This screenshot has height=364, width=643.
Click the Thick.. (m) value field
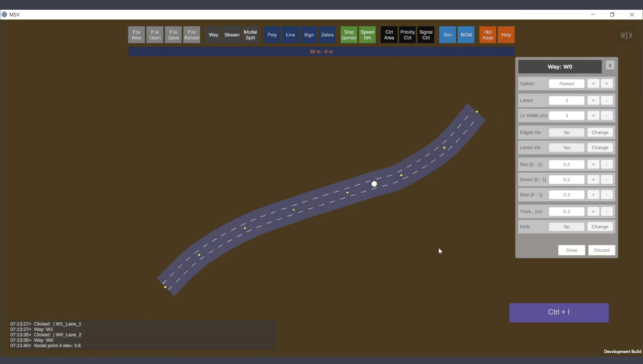click(x=566, y=211)
